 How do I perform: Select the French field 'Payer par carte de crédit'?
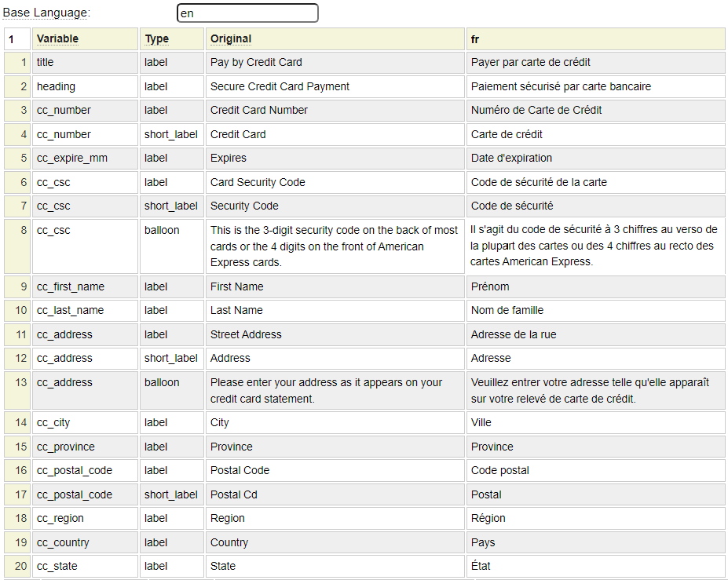pyautogui.click(x=595, y=63)
